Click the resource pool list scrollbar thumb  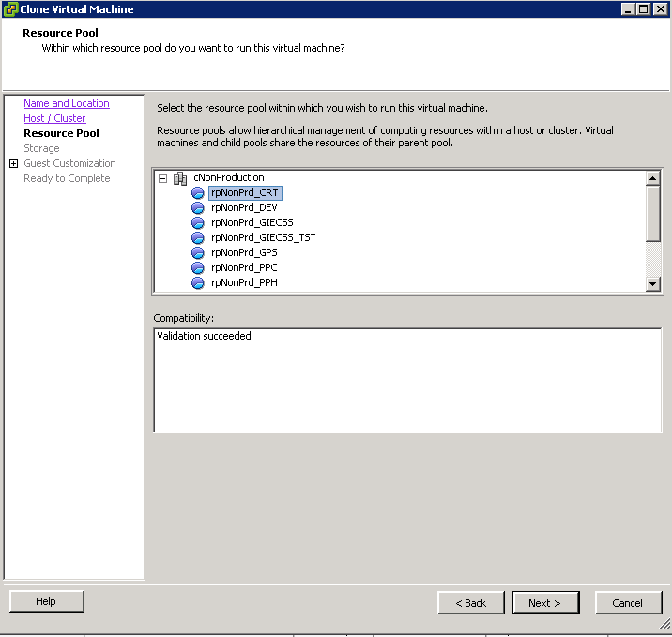[652, 213]
